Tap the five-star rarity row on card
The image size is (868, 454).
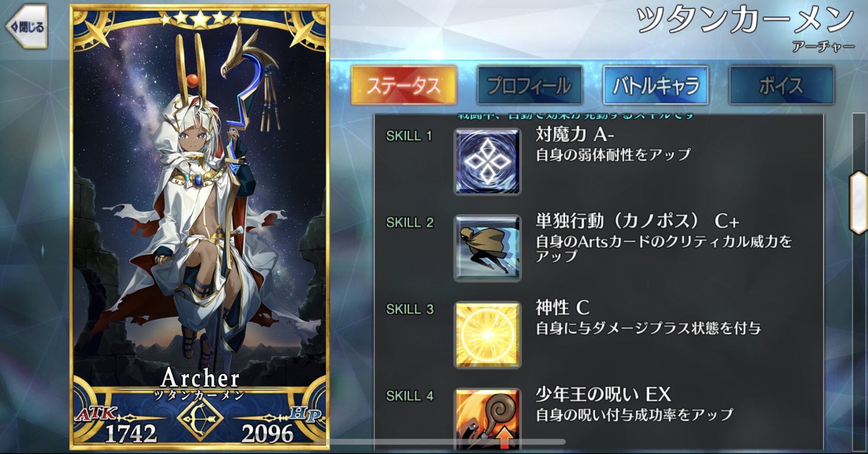coord(200,19)
